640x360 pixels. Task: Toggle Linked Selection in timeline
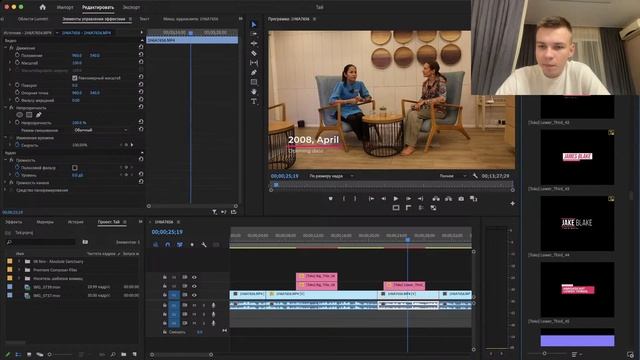pos(180,244)
